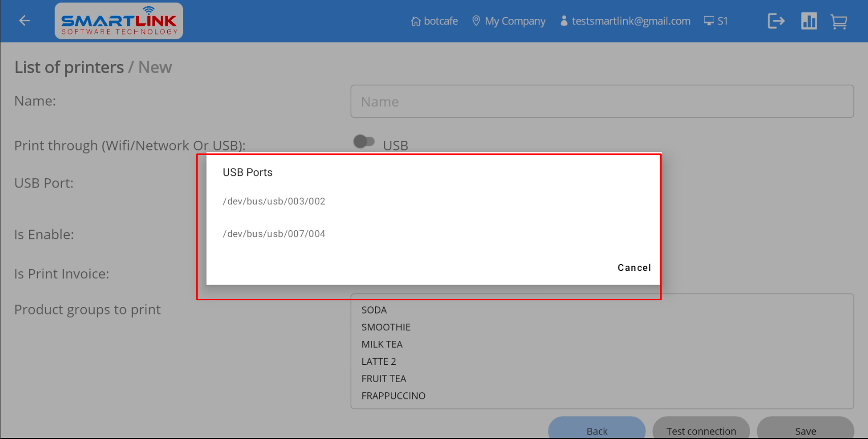Click the back arrow icon
Viewport: 868px width, 439px height.
tap(24, 21)
